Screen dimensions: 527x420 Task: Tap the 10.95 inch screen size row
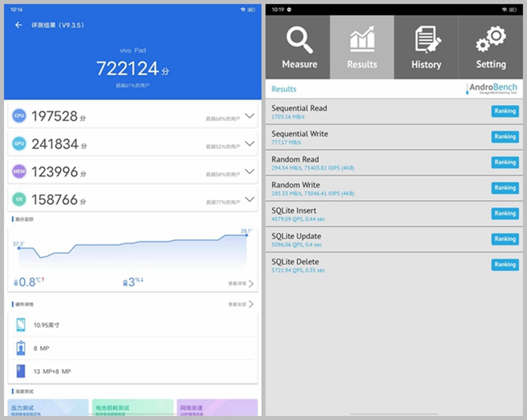coord(133,325)
